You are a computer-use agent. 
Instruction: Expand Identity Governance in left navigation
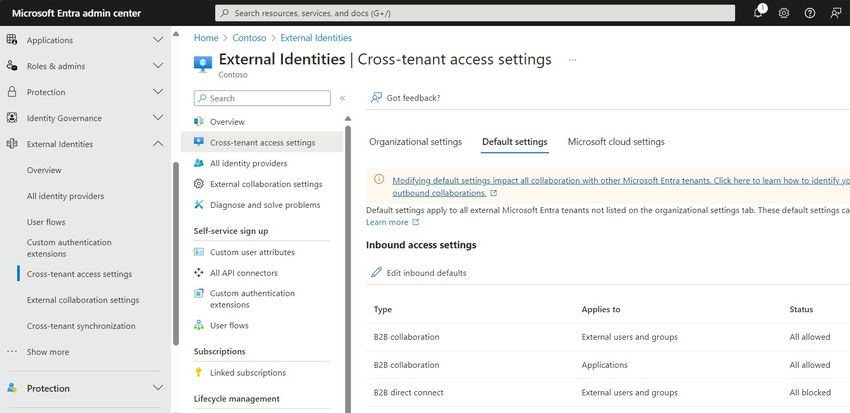point(157,118)
